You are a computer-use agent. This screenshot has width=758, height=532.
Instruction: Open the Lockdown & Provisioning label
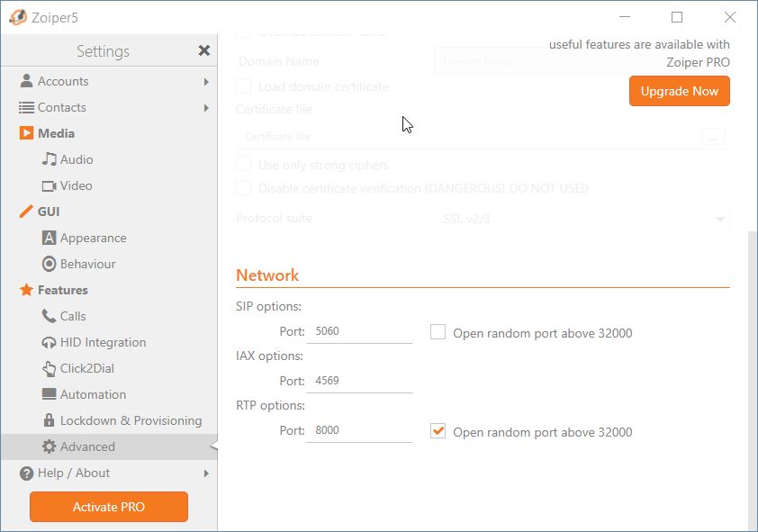[x=131, y=420]
